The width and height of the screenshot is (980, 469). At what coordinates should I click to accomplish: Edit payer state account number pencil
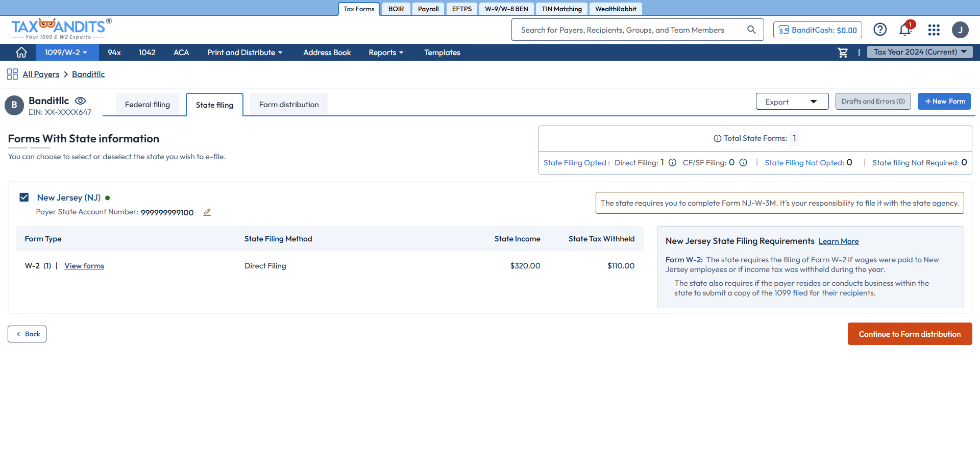pyautogui.click(x=207, y=212)
